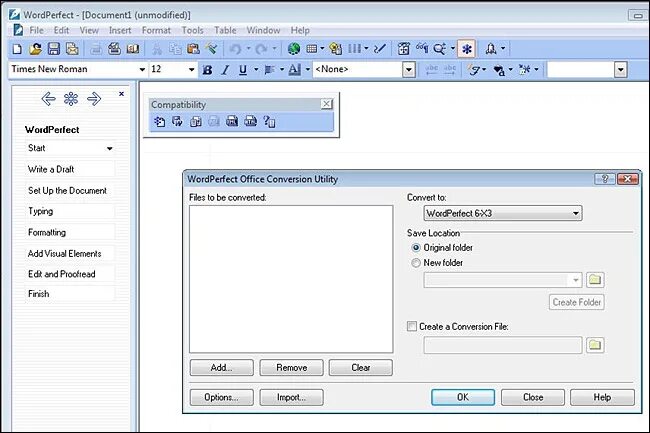Open the underline style dropdown arrow
650x433 pixels.
click(256, 70)
